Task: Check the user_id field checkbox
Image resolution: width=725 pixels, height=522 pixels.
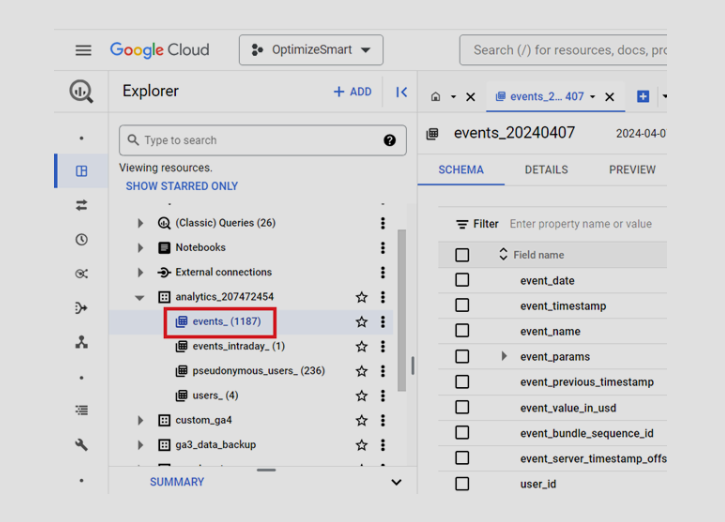Action: click(x=462, y=484)
